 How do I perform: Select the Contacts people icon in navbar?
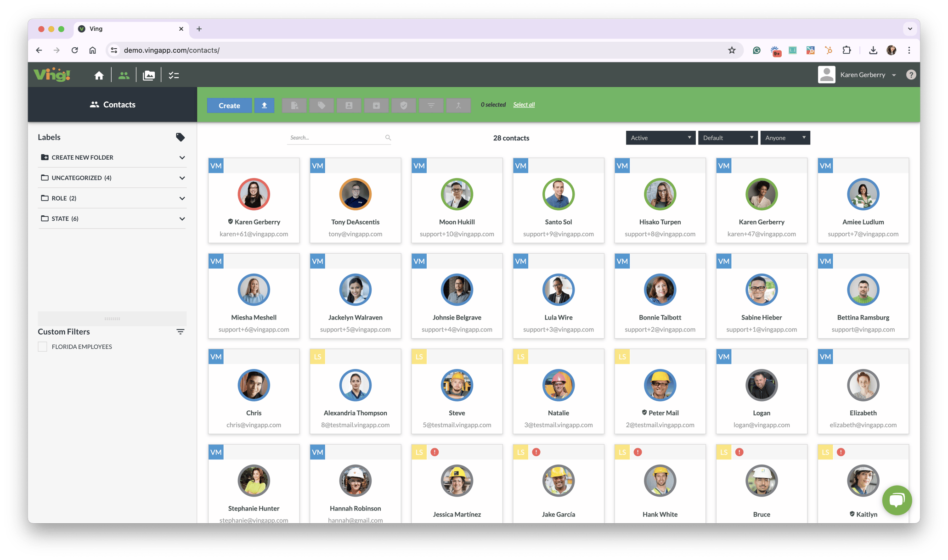click(124, 74)
